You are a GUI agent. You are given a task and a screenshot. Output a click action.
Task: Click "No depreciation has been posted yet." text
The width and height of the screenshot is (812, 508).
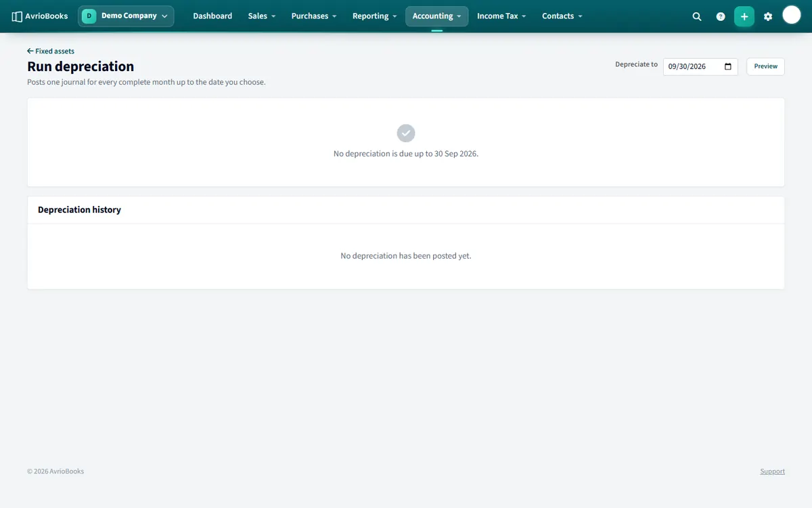(406, 256)
